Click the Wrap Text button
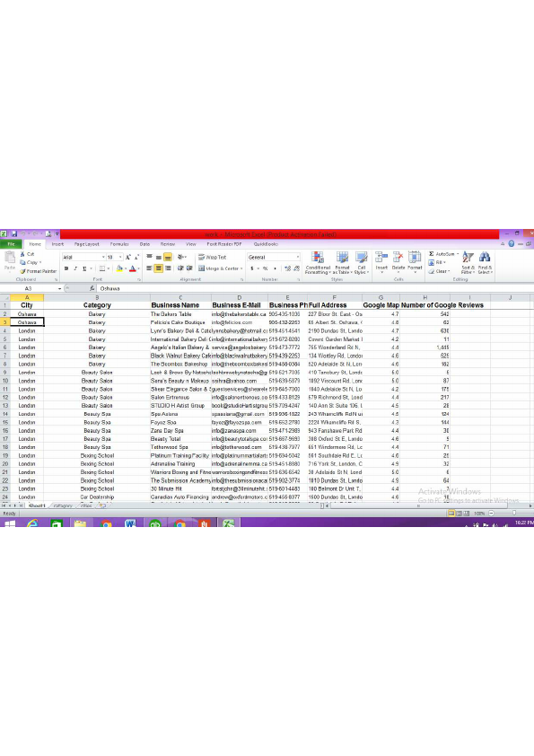Viewport: 534px width, 756px height. click(213, 257)
